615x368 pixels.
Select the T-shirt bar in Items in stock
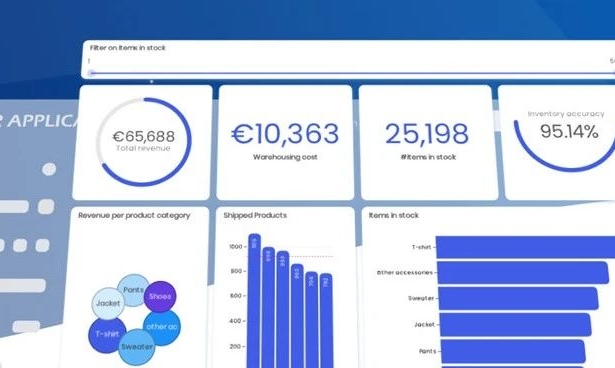525,247
